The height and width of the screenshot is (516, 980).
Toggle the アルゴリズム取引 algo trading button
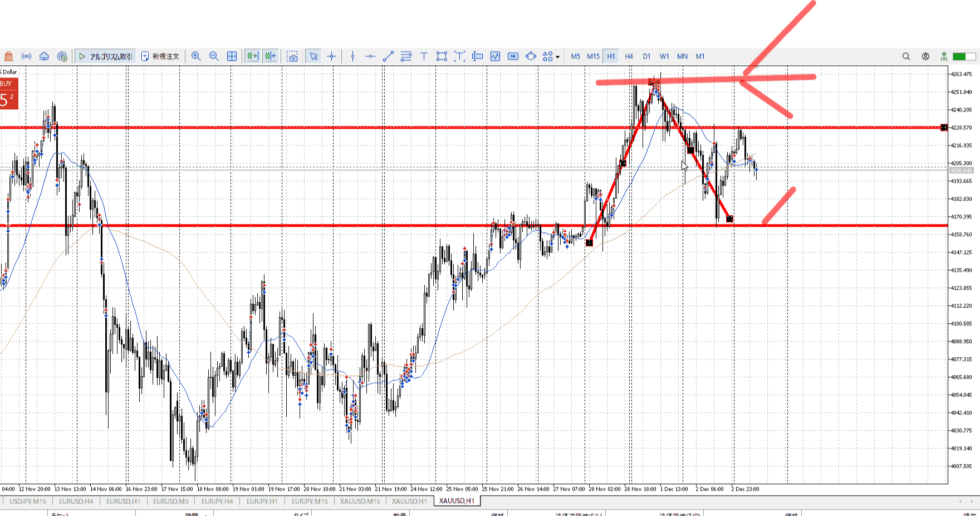point(105,56)
